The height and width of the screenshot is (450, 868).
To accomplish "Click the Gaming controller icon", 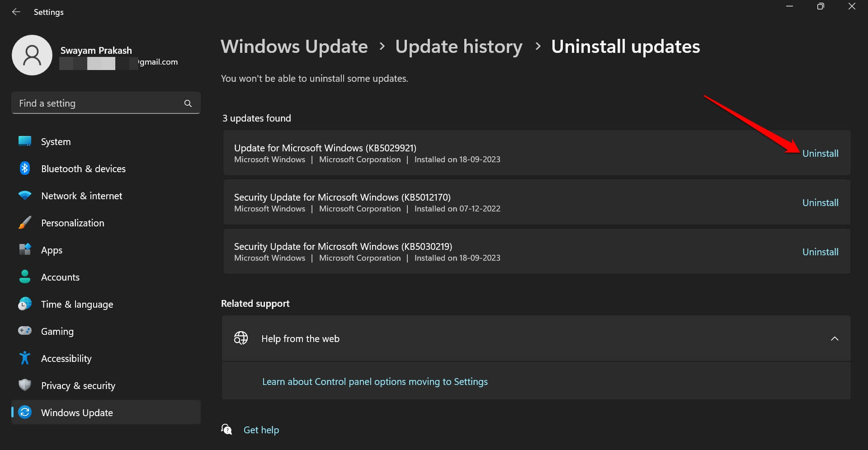I will click(x=25, y=331).
